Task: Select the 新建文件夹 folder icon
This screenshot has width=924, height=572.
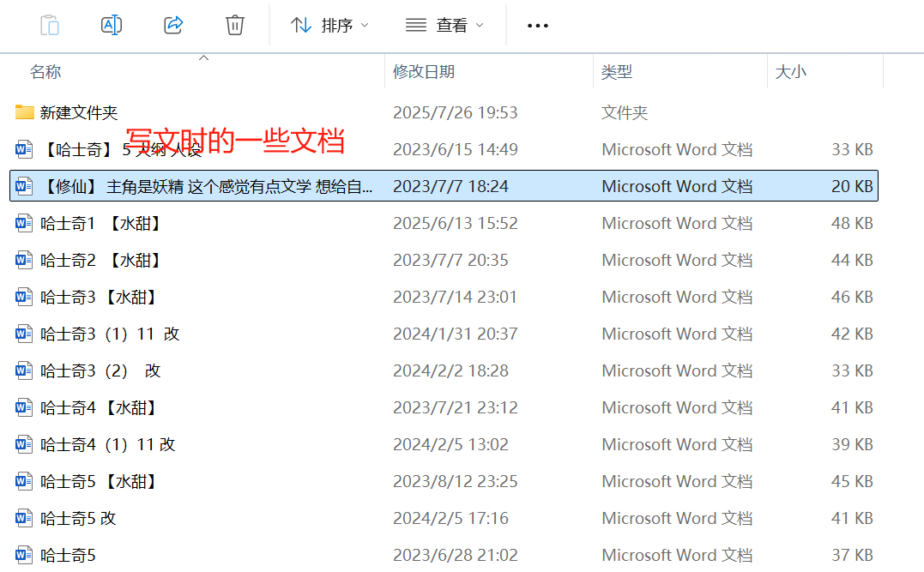Action: 24,112
